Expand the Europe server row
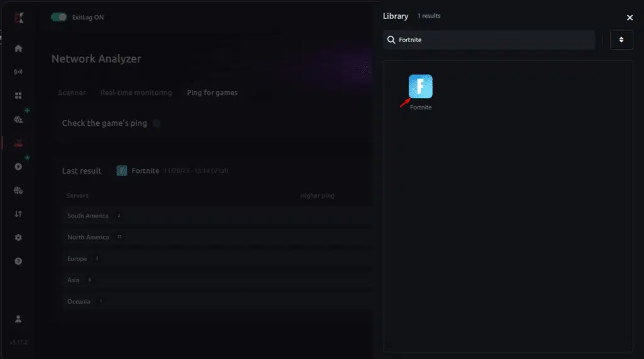The width and height of the screenshot is (644, 359). click(218, 258)
